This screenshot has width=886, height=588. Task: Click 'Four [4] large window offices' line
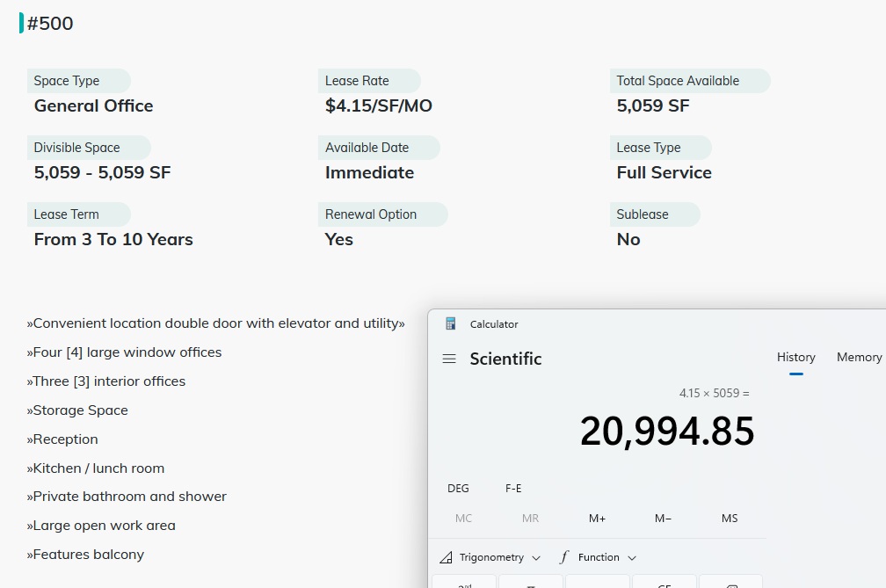pyautogui.click(x=124, y=352)
